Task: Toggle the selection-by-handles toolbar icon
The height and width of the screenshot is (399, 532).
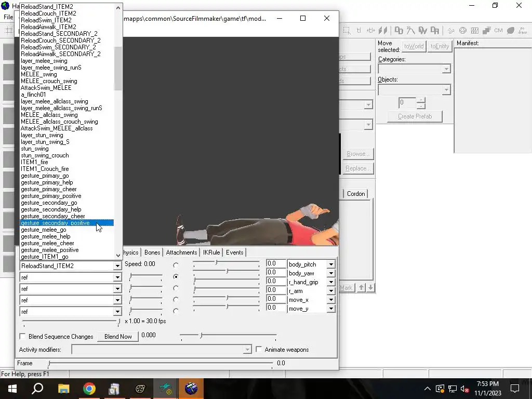Action: tap(347, 31)
